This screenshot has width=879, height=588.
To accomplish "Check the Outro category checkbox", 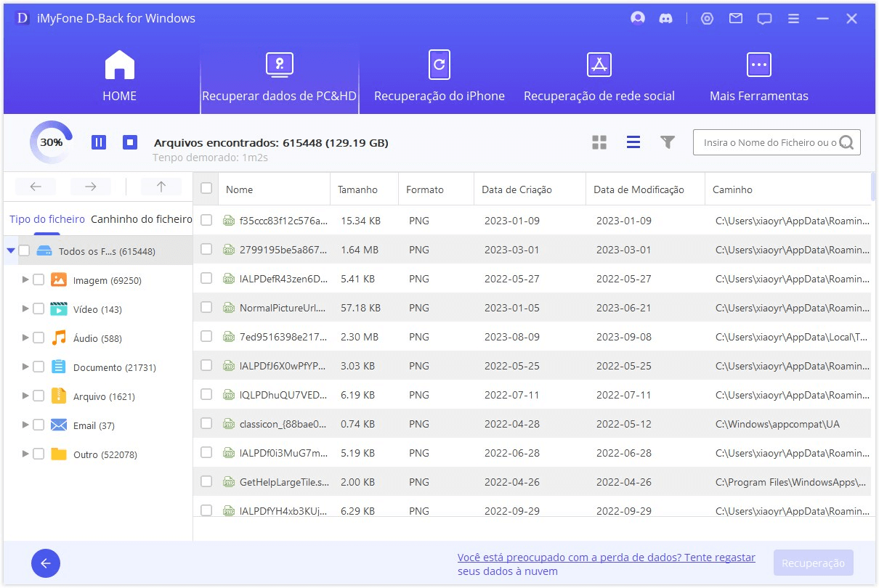I will click(x=39, y=454).
